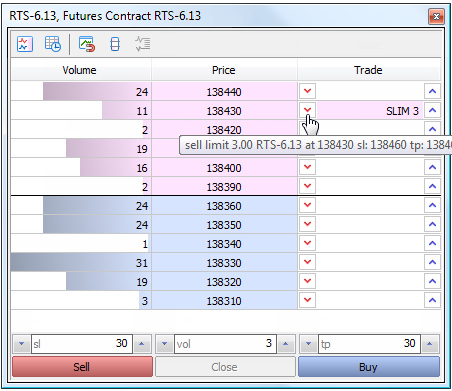The width and height of the screenshot is (452, 391).
Task: Click the time and sales table icon
Action: 53,44
